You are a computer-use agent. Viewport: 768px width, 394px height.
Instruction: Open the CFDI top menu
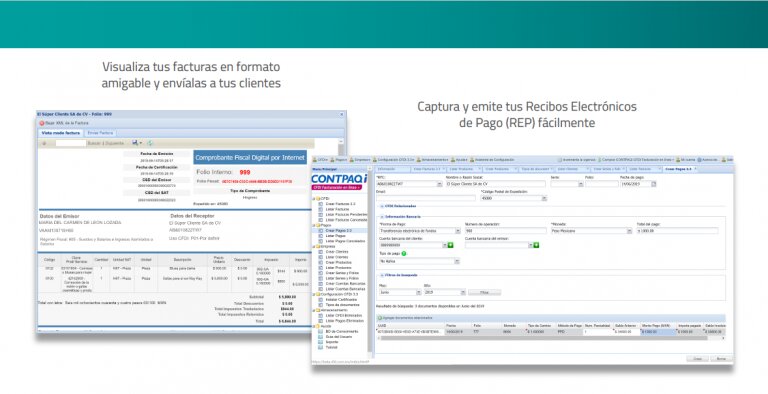tap(320, 160)
